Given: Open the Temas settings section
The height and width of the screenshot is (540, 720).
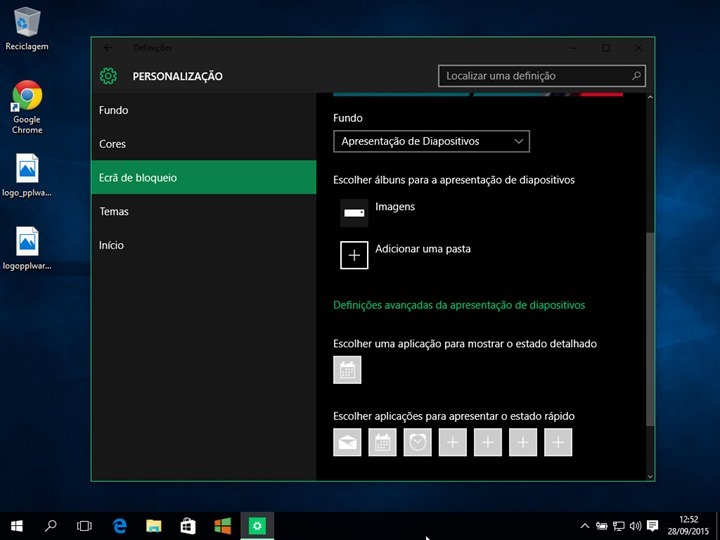Looking at the screenshot, I should click(204, 211).
